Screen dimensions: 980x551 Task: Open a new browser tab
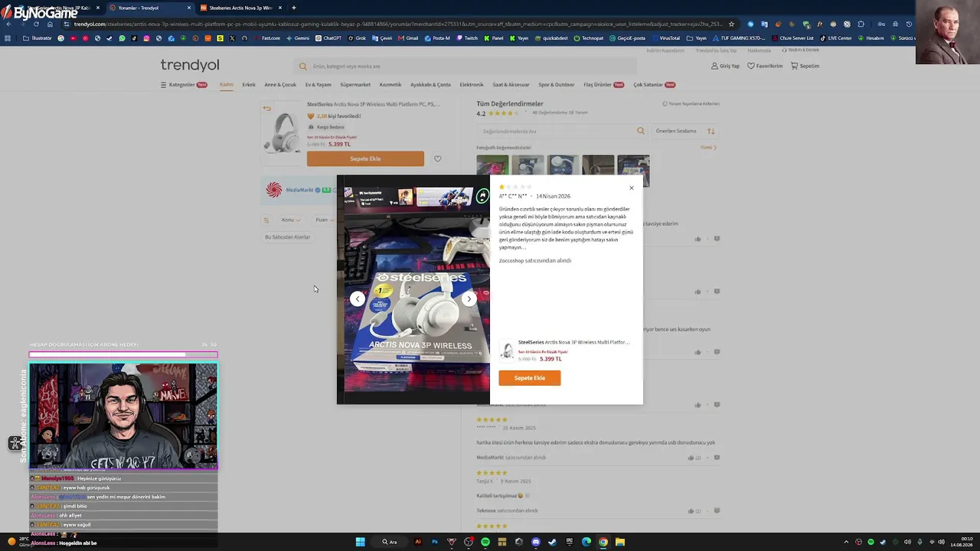click(x=294, y=8)
